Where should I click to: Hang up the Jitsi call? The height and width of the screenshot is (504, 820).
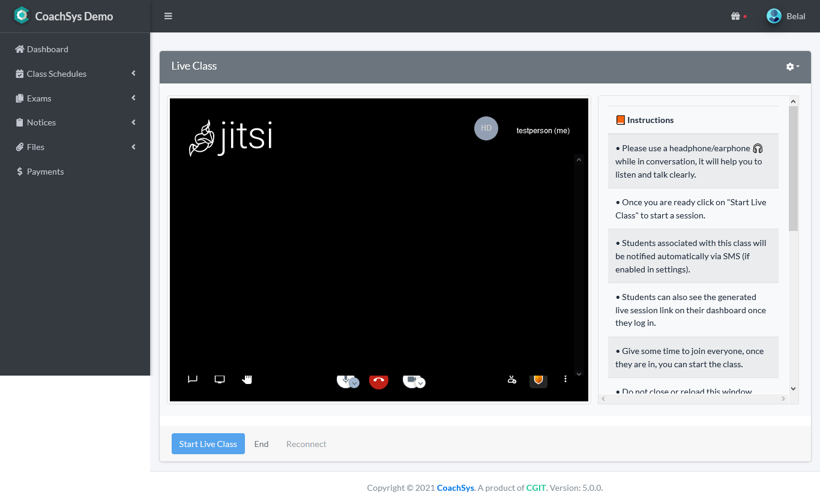379,381
